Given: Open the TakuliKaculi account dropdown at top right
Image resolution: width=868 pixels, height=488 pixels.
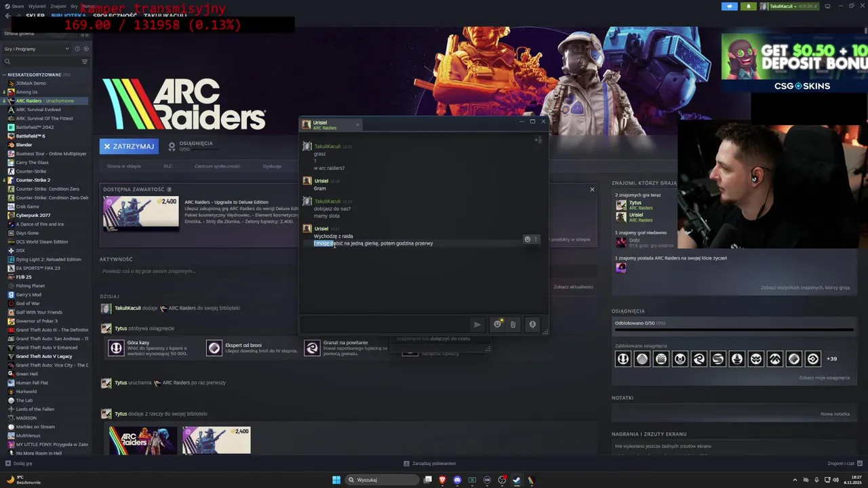Looking at the screenshot, I should (789, 6).
